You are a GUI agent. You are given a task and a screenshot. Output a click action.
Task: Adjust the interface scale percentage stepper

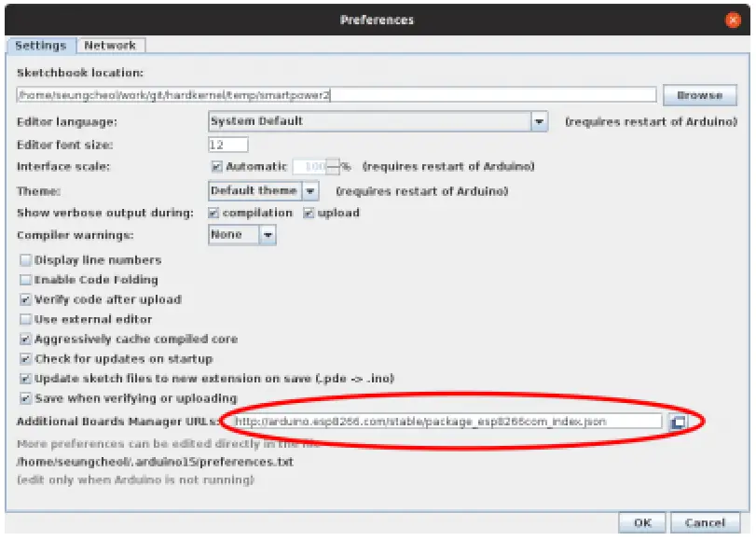click(x=332, y=167)
